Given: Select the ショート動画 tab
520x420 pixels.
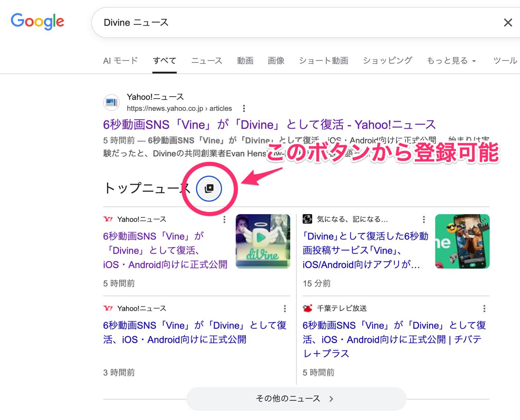Looking at the screenshot, I should pyautogui.click(x=323, y=61).
